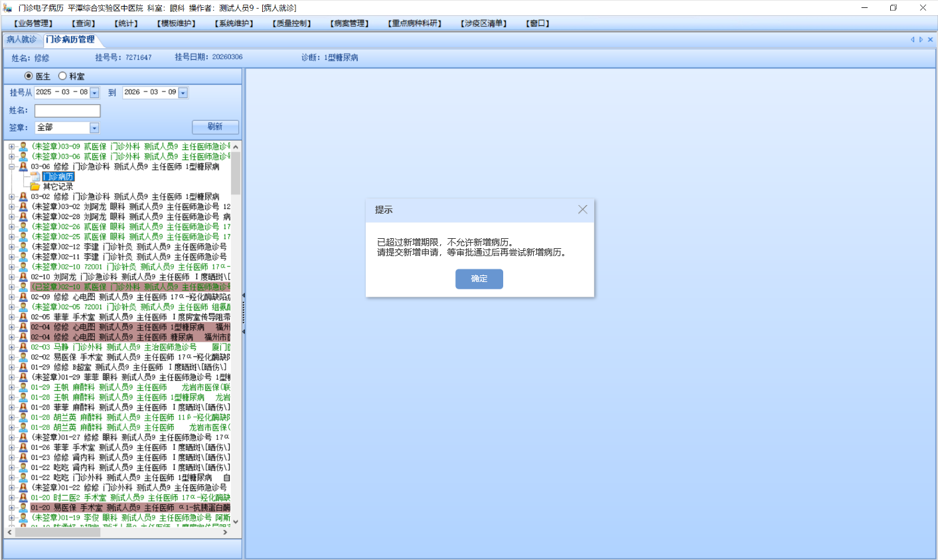Confirm the dialog with 确定
Screen dimensions: 938x560
pos(479,279)
